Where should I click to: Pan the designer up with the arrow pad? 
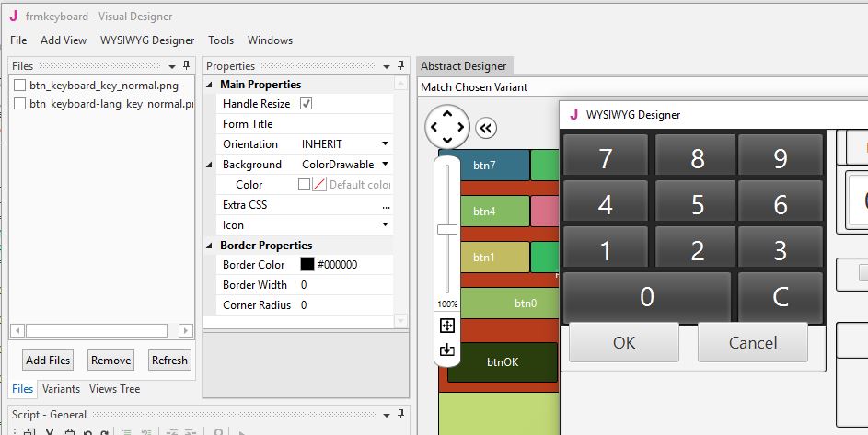(x=447, y=113)
